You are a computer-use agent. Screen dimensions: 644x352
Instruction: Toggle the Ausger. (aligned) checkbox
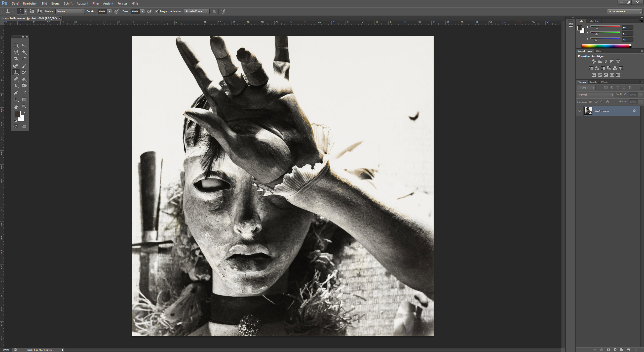pyautogui.click(x=157, y=11)
